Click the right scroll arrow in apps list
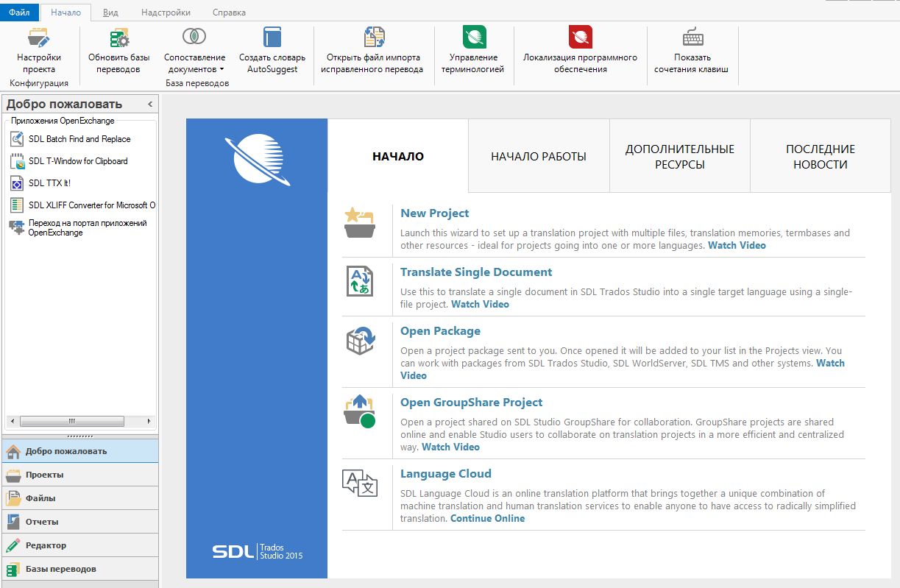 150,422
